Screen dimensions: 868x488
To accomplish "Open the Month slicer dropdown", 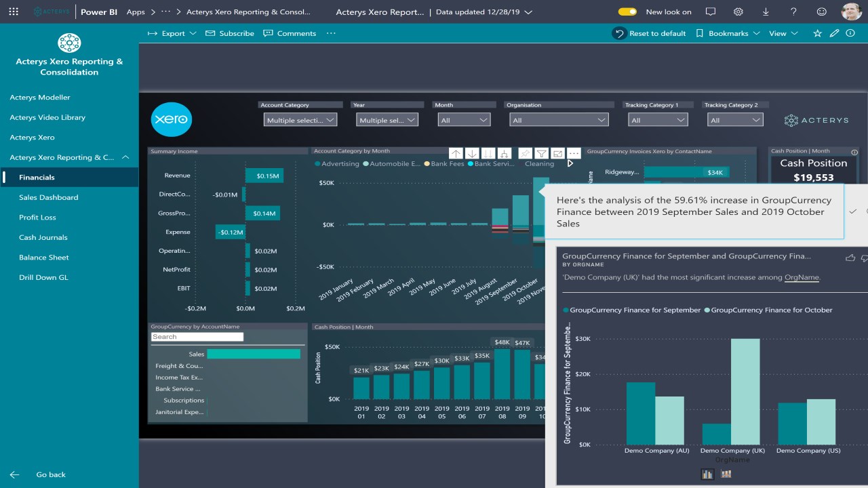I will (x=464, y=120).
